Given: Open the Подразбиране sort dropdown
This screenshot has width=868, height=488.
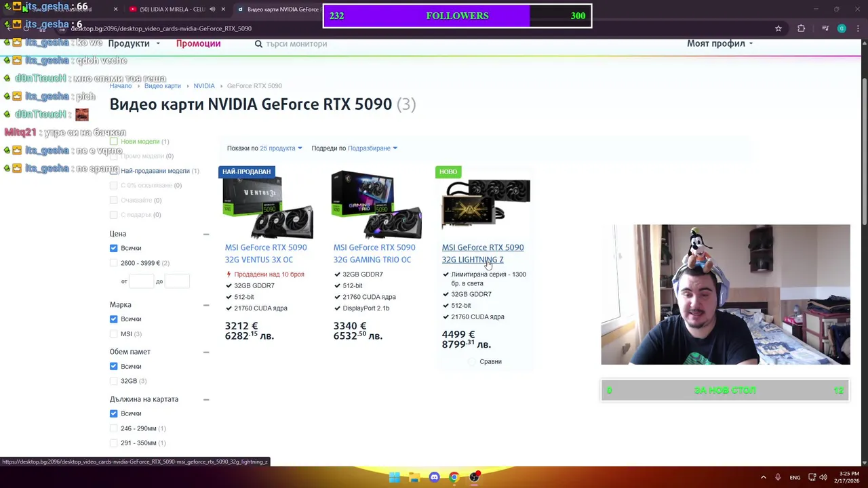Looking at the screenshot, I should pos(372,148).
